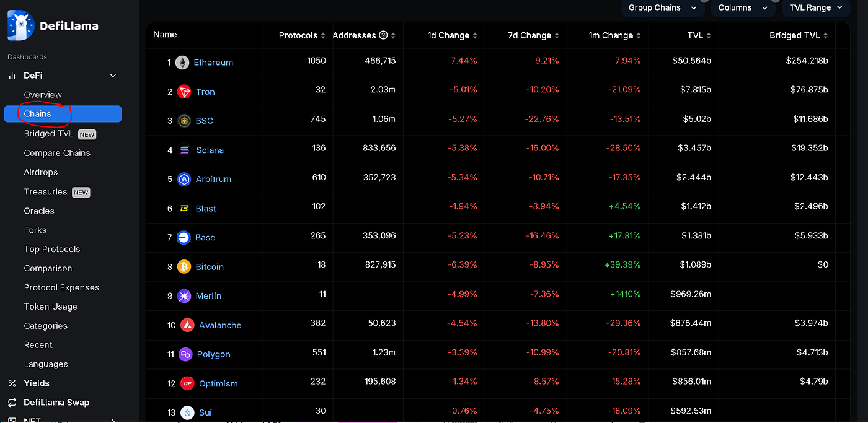The height and width of the screenshot is (423, 868).
Task: Open Top Protocols sidebar item
Action: (x=52, y=249)
